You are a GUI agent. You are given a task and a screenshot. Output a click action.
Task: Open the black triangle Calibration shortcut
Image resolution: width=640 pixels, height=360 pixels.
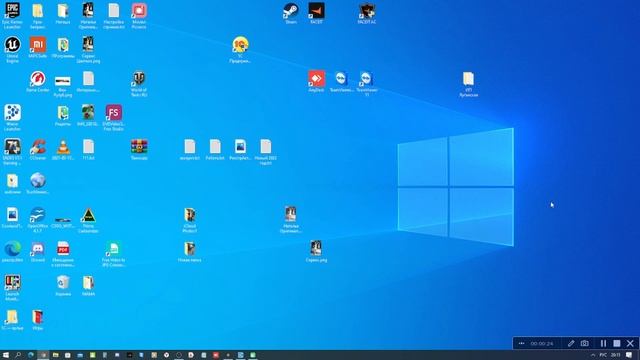(88, 220)
